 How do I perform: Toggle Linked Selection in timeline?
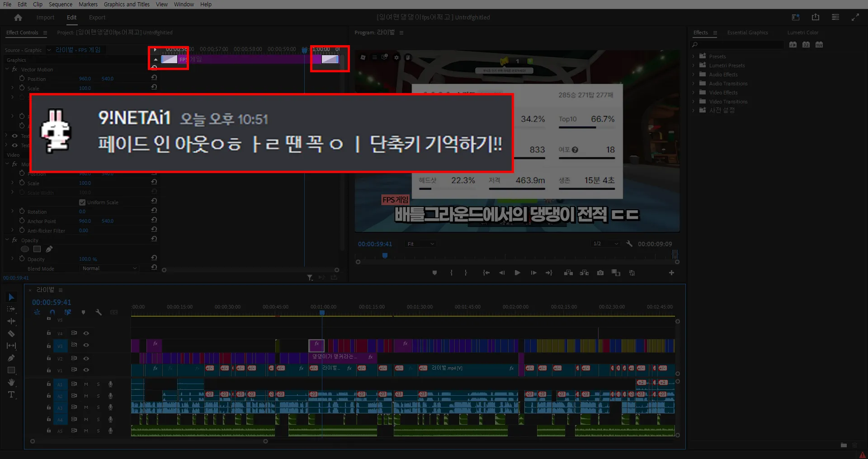tap(68, 312)
